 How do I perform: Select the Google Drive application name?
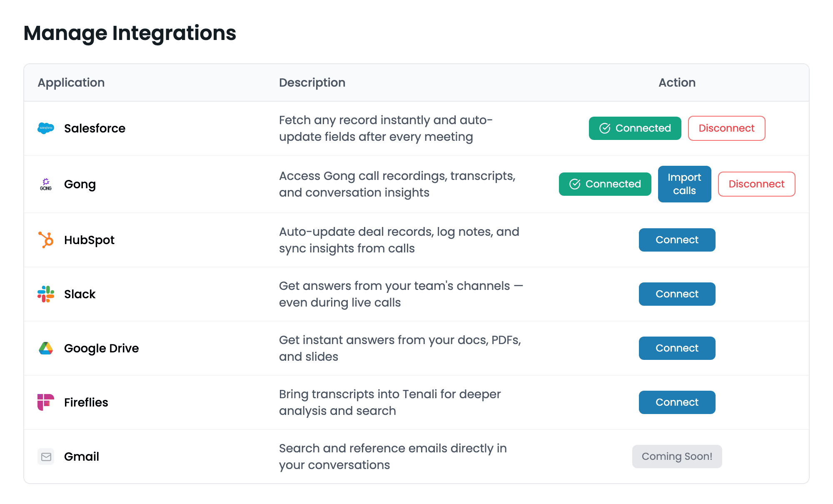(101, 349)
